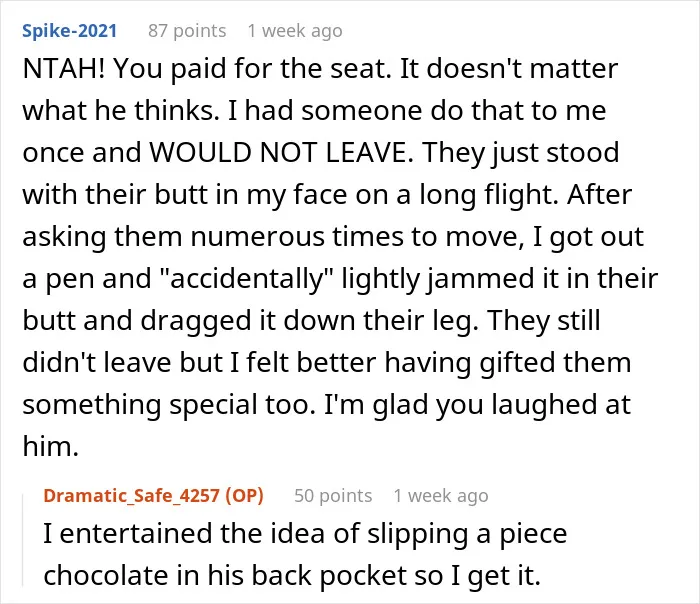This screenshot has width=700, height=604.
Task: Click the "87 points" score label
Action: pyautogui.click(x=187, y=31)
